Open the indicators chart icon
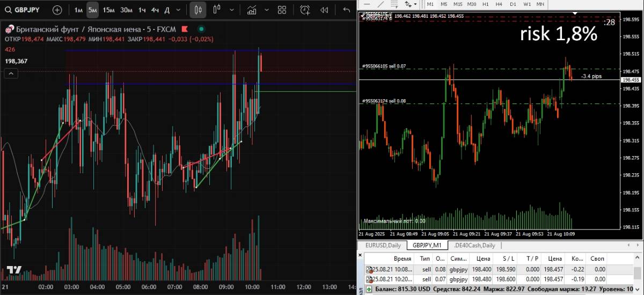This screenshot has height=295, width=644. coord(251,10)
